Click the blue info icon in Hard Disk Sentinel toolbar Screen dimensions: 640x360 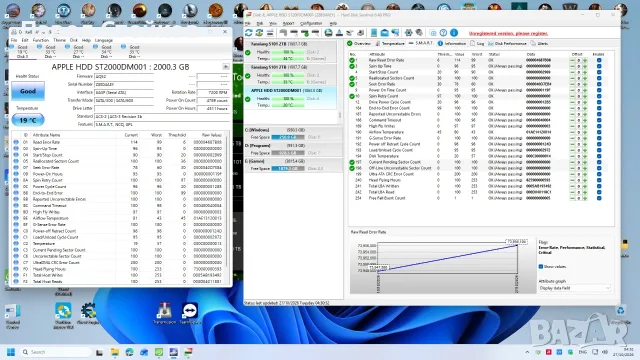(454, 33)
